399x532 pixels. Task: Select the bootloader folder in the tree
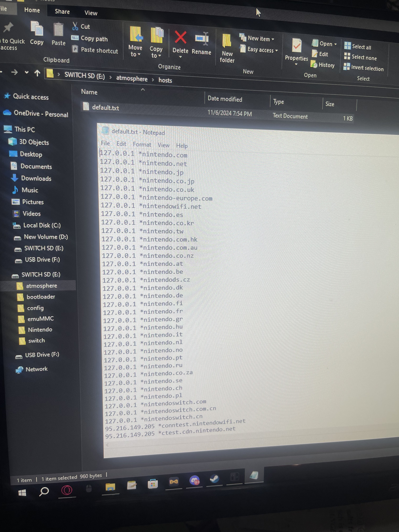(x=41, y=297)
